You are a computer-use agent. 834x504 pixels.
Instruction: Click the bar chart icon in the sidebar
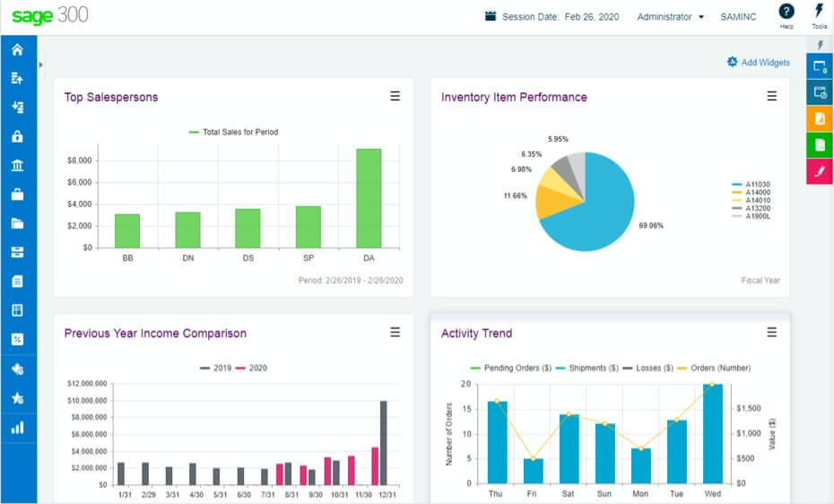click(x=17, y=427)
